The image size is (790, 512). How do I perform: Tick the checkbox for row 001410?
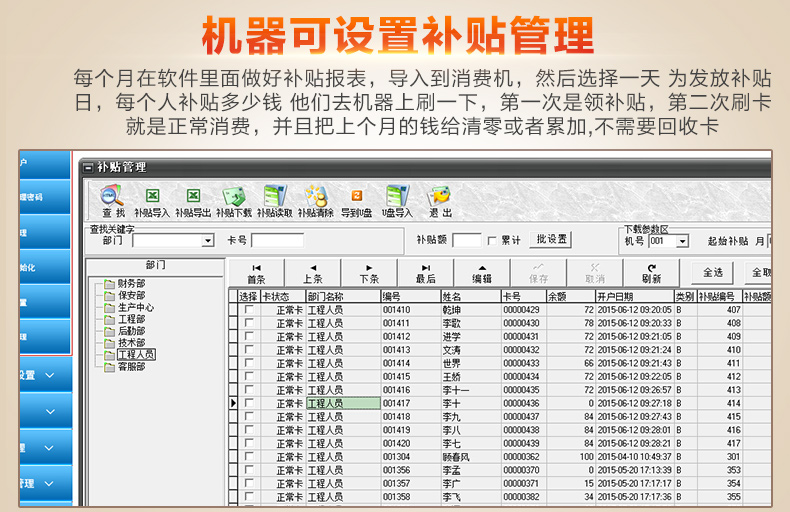(248, 310)
